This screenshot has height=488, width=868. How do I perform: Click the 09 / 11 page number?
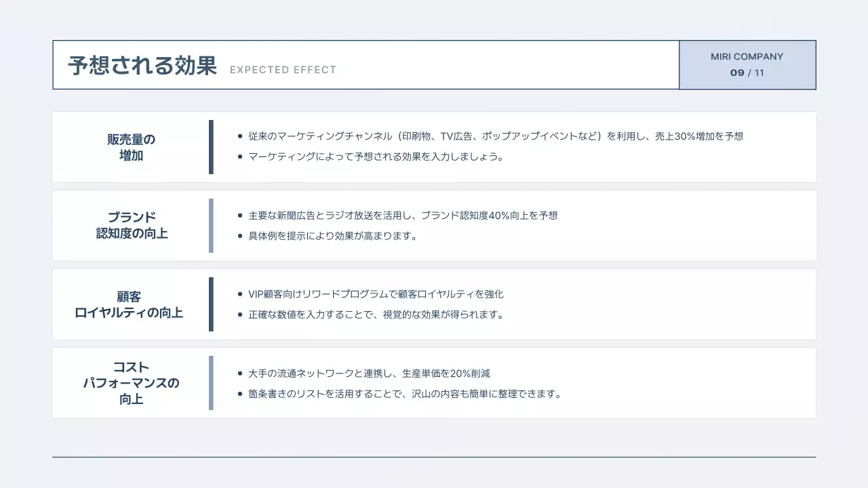click(747, 73)
